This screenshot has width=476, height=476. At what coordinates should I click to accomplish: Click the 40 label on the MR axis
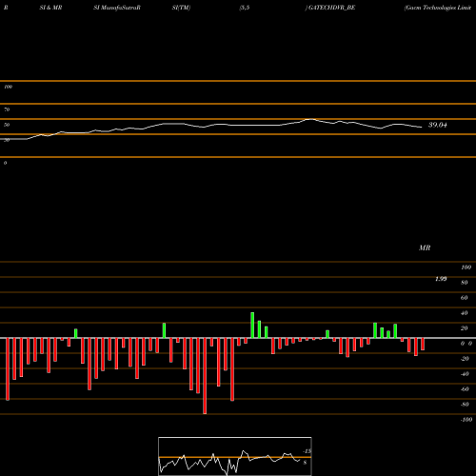(x=465, y=313)
